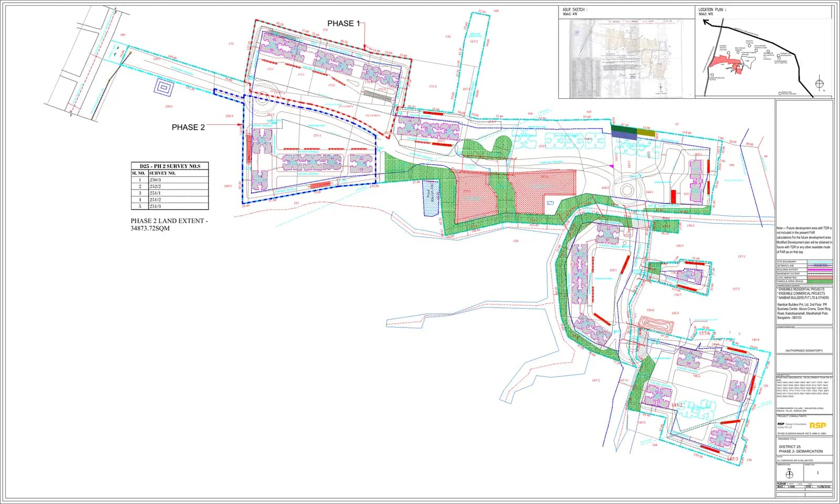Click the north arrow symbol in location plan

[x=820, y=84]
